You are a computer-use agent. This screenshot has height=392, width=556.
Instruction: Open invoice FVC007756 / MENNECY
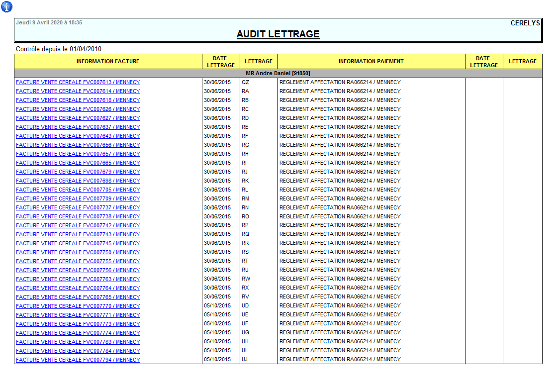click(x=78, y=271)
